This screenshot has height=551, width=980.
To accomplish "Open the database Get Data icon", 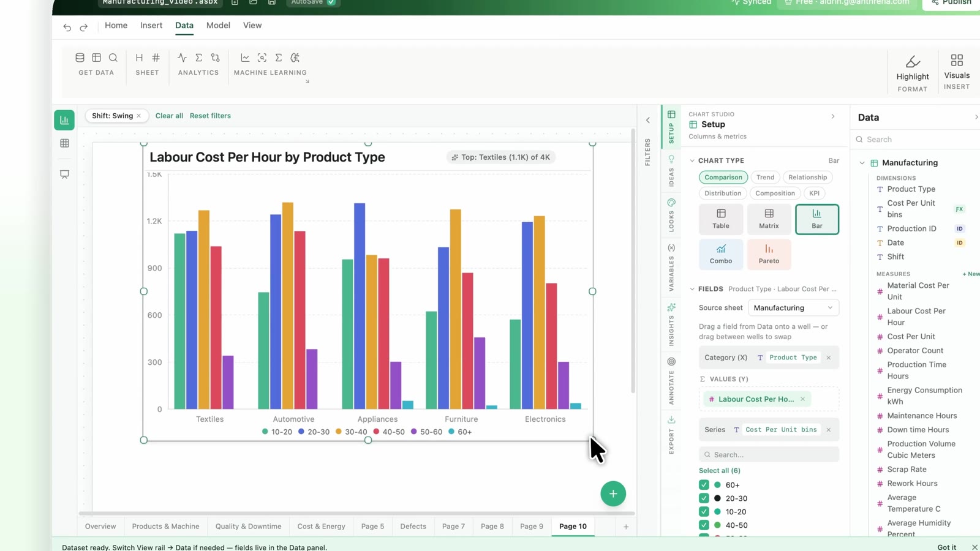I will [80, 58].
